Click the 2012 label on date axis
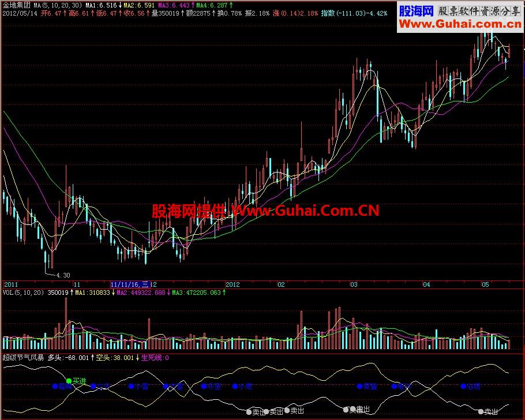The width and height of the screenshot is (525, 420). [x=232, y=284]
